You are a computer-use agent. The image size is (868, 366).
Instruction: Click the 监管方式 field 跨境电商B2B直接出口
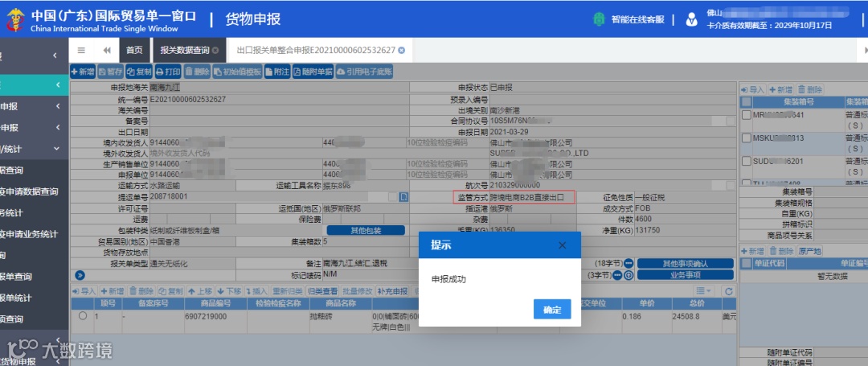533,197
